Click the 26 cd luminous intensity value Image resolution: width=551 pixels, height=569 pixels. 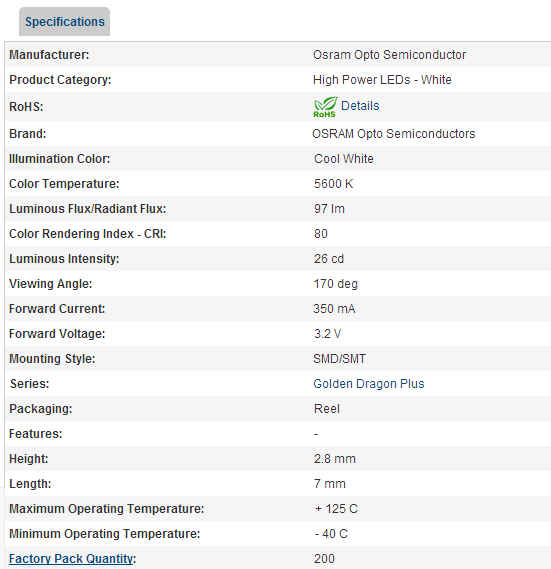[328, 259]
